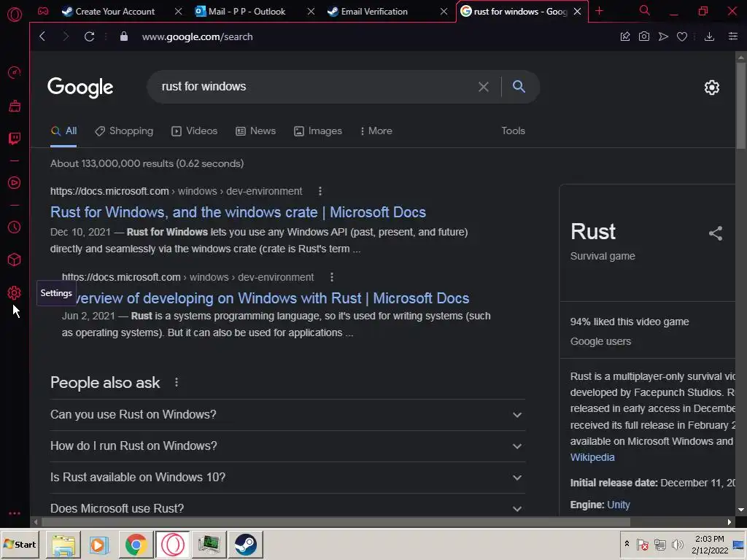
Task: Go back to previous page
Action: click(x=42, y=36)
